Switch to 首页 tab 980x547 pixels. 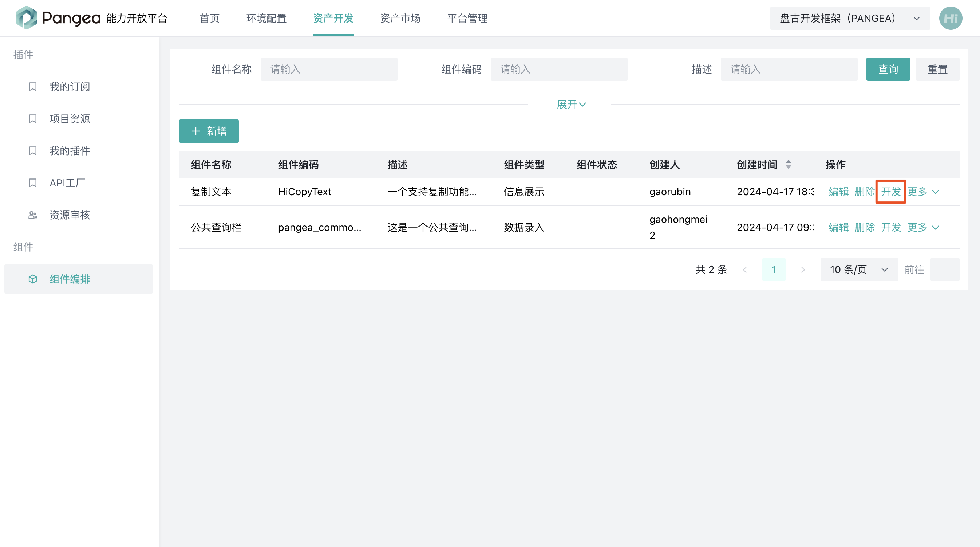(210, 18)
